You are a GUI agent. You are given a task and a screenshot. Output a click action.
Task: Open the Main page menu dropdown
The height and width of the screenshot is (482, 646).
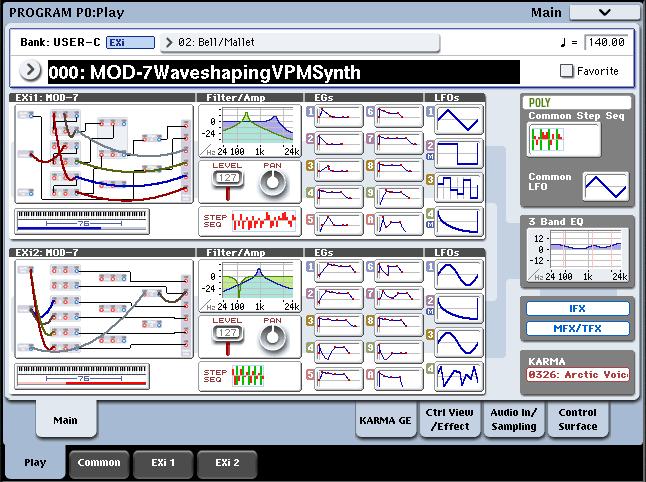click(x=604, y=12)
